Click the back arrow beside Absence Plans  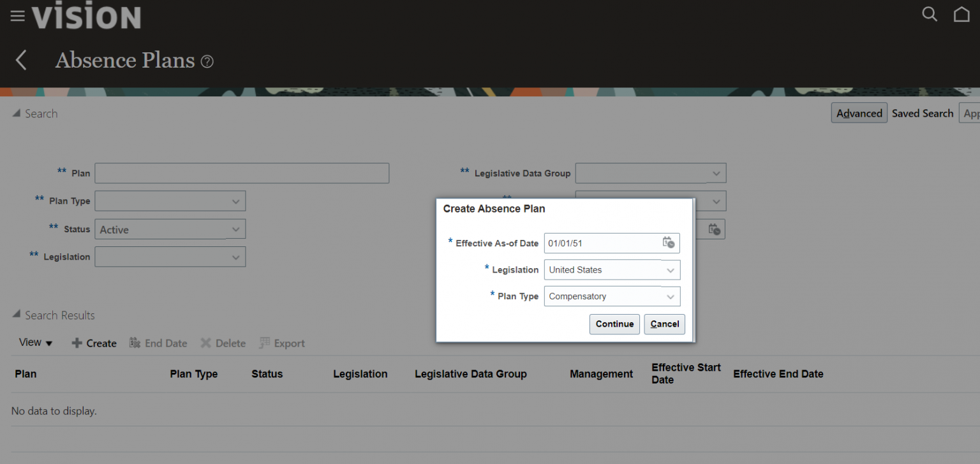(x=21, y=61)
